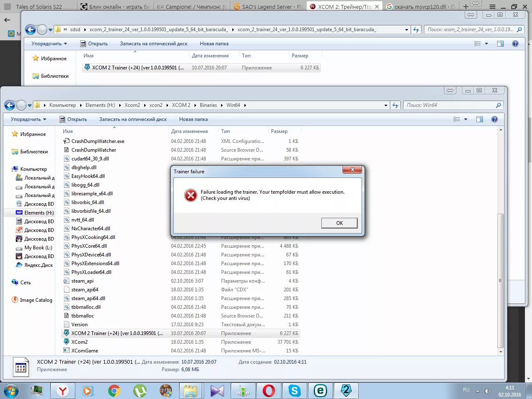Select Яндекс.Диск in navigation pane
Viewport: 532px width, 399px height.
(x=34, y=265)
